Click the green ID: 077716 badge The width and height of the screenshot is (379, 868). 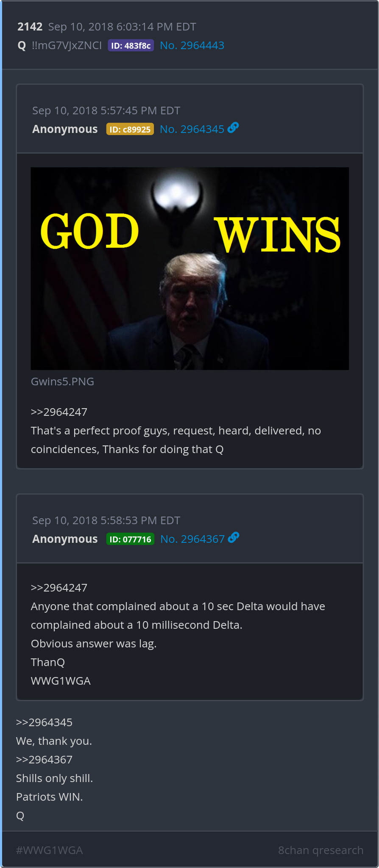[130, 539]
